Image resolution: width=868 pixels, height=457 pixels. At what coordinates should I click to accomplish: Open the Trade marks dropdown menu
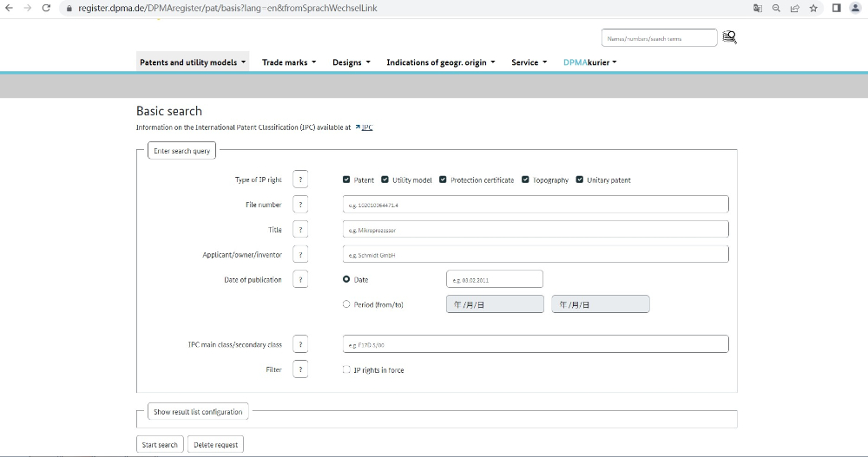(289, 62)
